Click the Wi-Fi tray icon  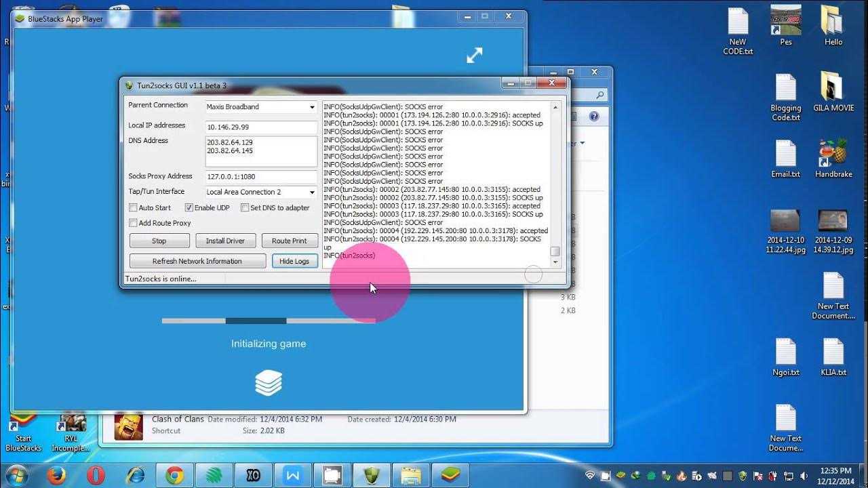(x=589, y=476)
